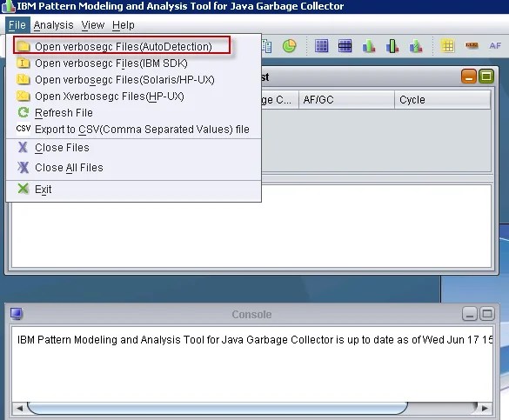Viewport: 509px width, 420px height.
Task: Choose Exit from File menu
Action: 133,189
